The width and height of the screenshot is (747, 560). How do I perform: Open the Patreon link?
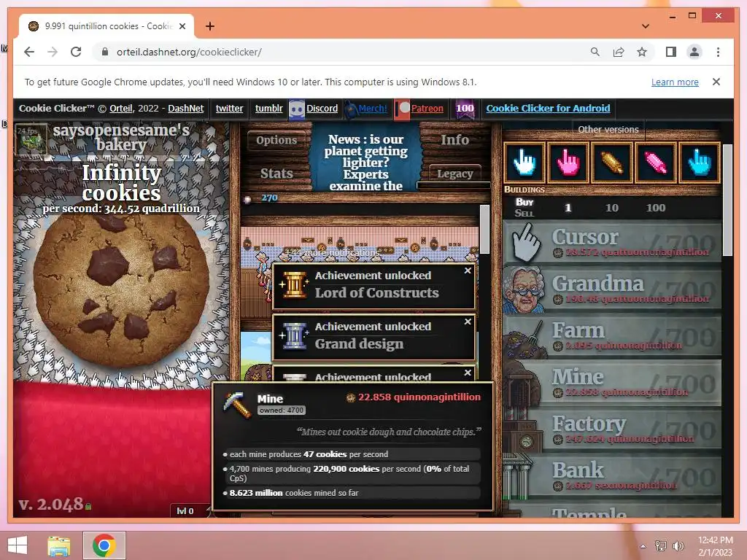point(427,108)
